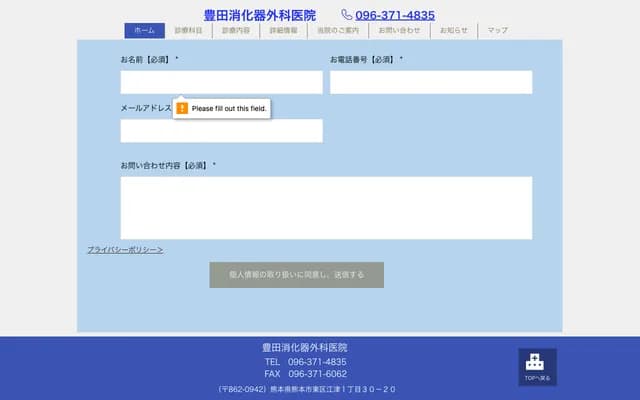Click the phone handset icon in the header
Screen dimensions: 640x400
[x=347, y=15]
